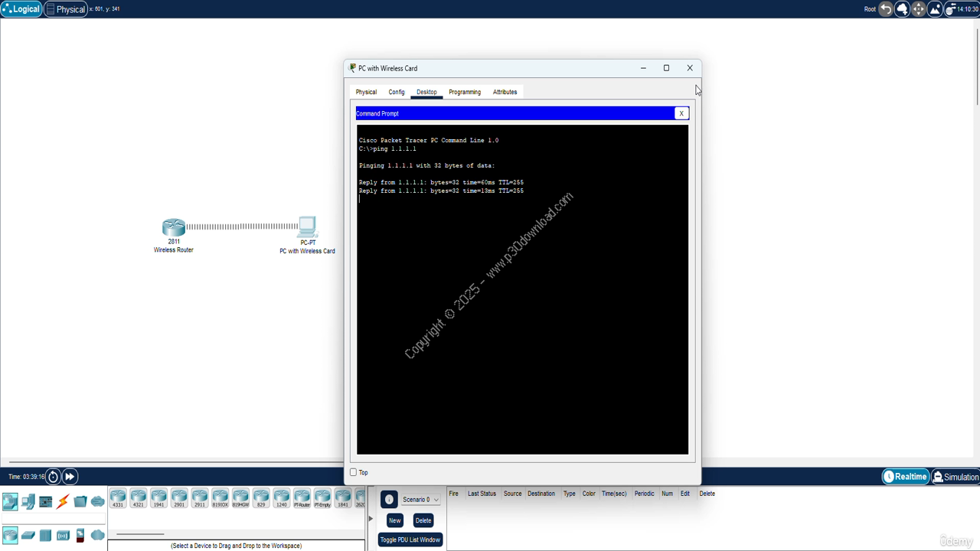Open the Physical tab in PC window
Image resolution: width=980 pixels, height=551 pixels.
(x=366, y=92)
